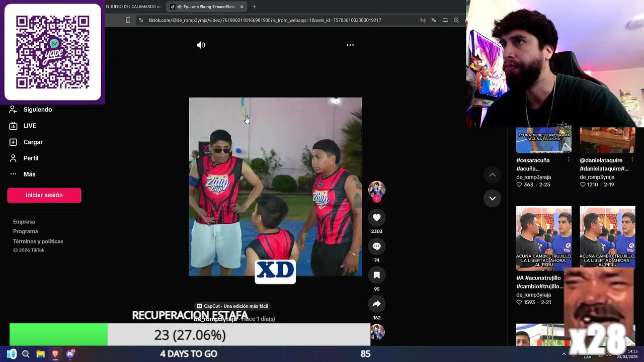Open the Windows Start menu
Viewport: 644px width, 362px height.
pyautogui.click(x=12, y=354)
